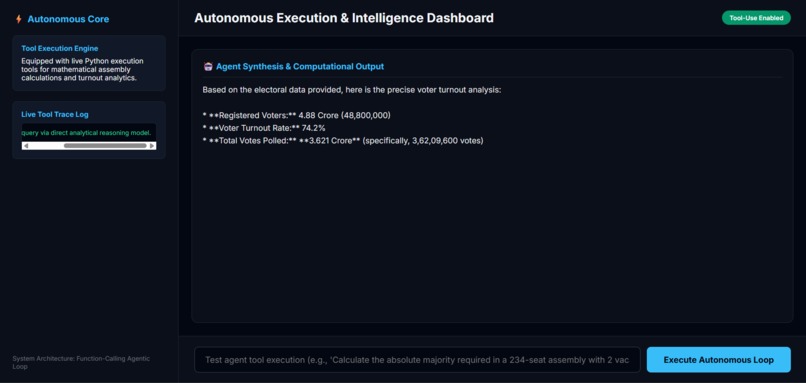
Task: Click the Autonomous Core title text
Action: (x=68, y=19)
